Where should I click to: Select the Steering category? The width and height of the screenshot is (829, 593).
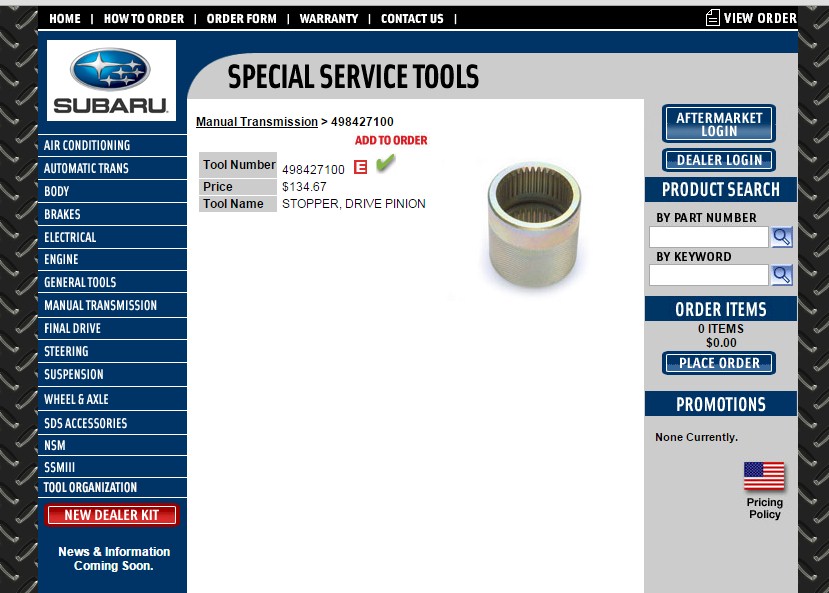112,351
